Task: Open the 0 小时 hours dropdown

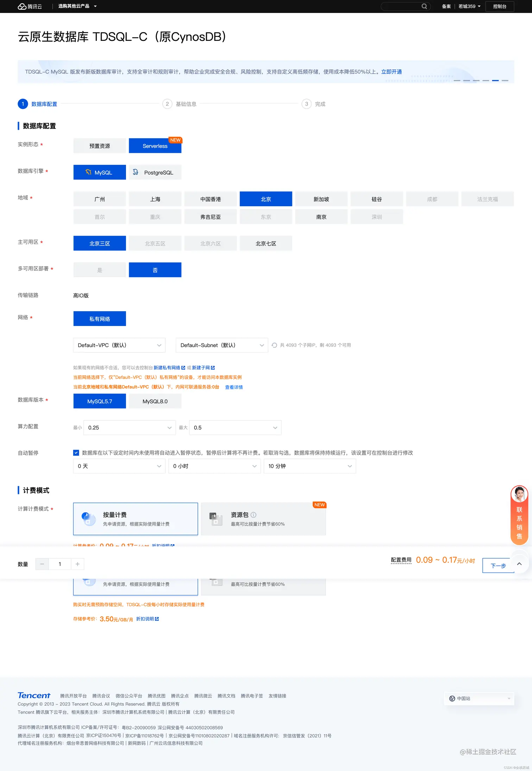Action: point(214,466)
